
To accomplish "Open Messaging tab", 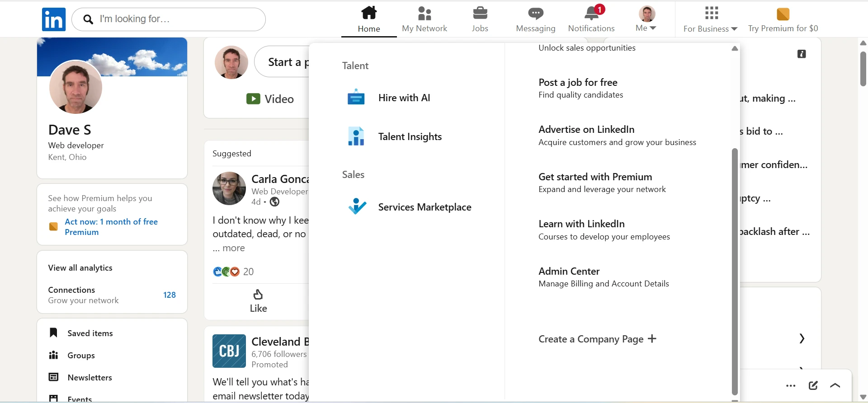I will click(x=536, y=19).
